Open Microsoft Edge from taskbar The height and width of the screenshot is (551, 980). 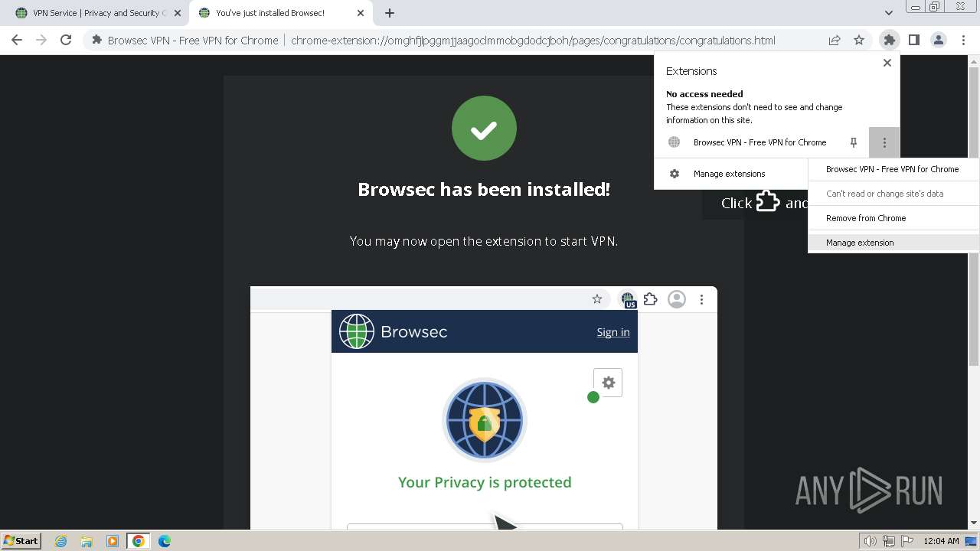pyautogui.click(x=165, y=541)
